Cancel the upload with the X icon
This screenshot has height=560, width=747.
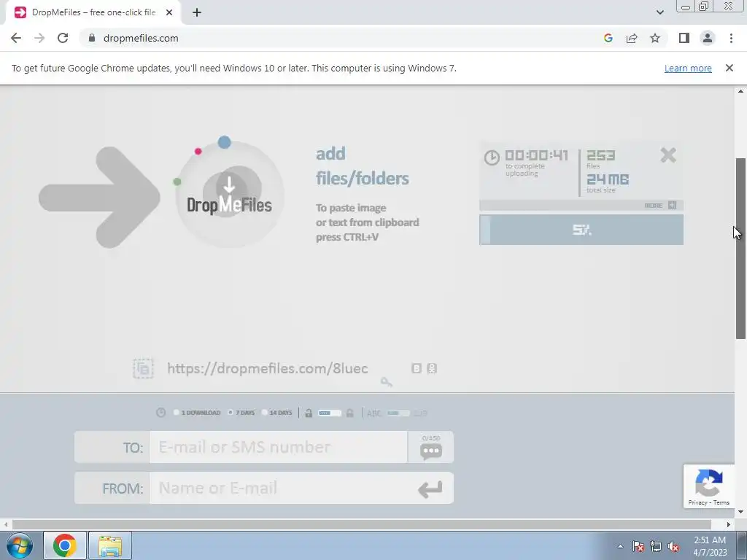668,155
